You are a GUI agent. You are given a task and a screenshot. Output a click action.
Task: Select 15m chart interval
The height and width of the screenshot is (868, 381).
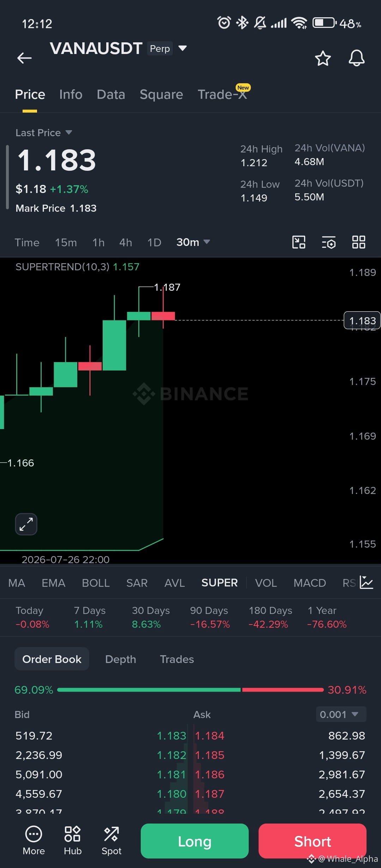click(66, 242)
